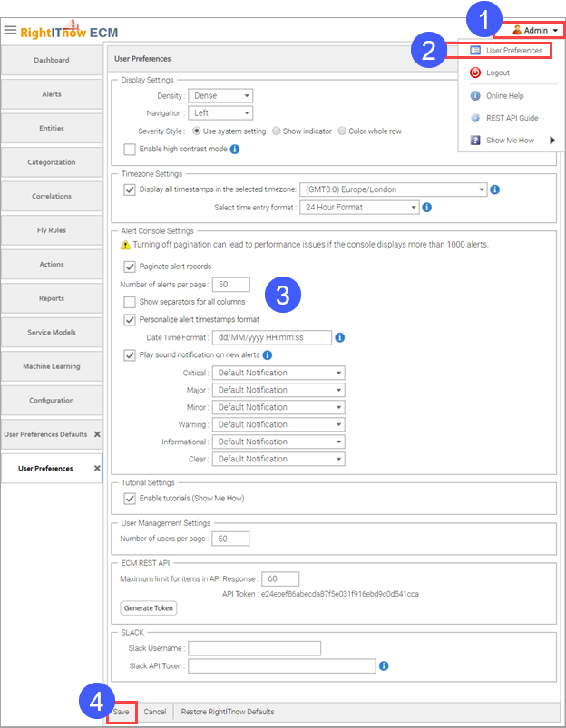The height and width of the screenshot is (728, 566).
Task: Open Categorization sidebar section
Action: tap(52, 162)
